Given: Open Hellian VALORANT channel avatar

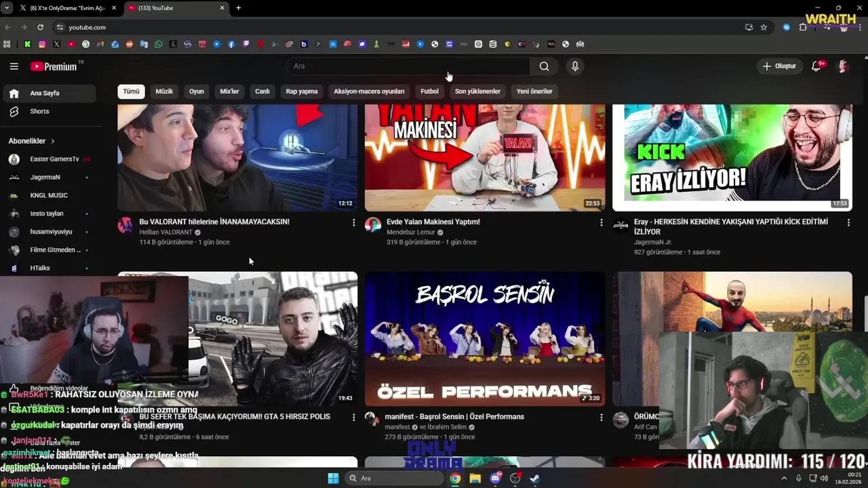Looking at the screenshot, I should tap(125, 225).
